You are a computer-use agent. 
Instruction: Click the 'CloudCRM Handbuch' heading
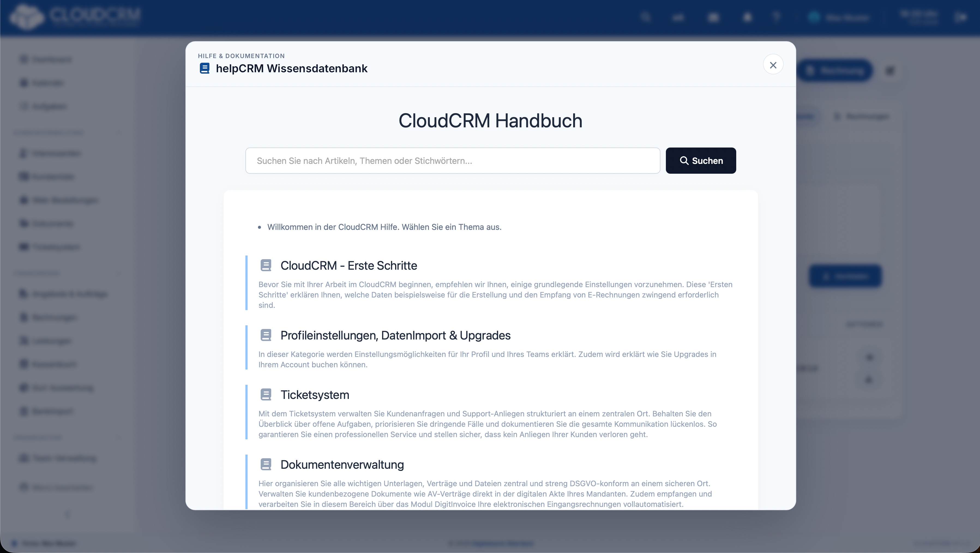(x=490, y=121)
